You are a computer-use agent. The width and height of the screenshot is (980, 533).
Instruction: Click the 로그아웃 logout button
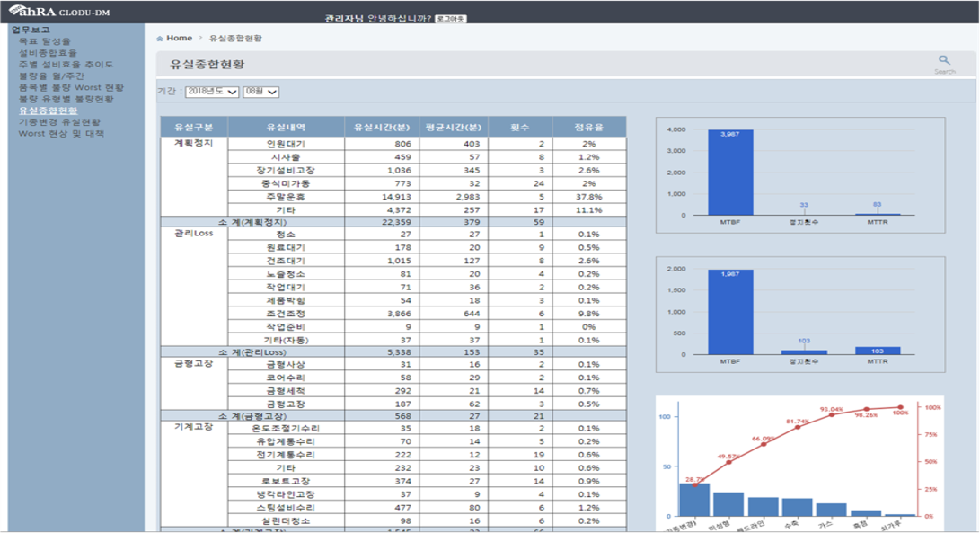(x=450, y=19)
